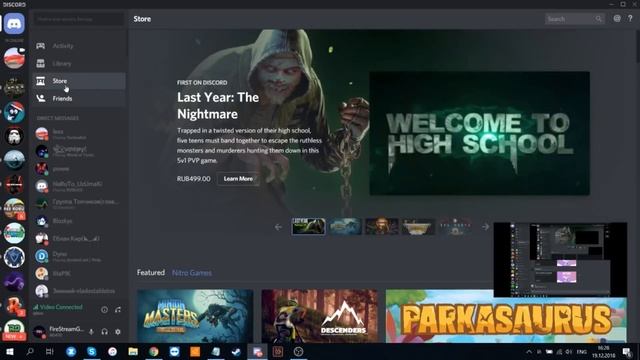Play the Welcome to High School trailer

click(480, 133)
